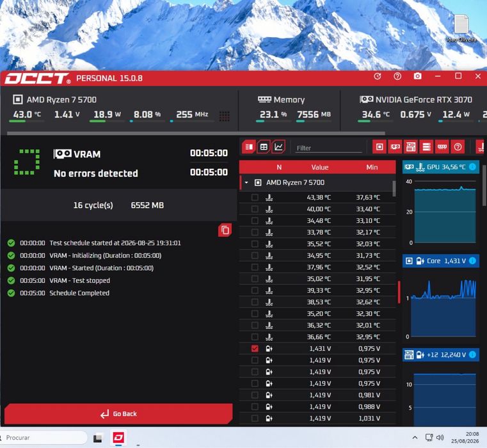487x448 pixels.
Task: Click the VRAM test GPU icon
Action: (x=63, y=154)
